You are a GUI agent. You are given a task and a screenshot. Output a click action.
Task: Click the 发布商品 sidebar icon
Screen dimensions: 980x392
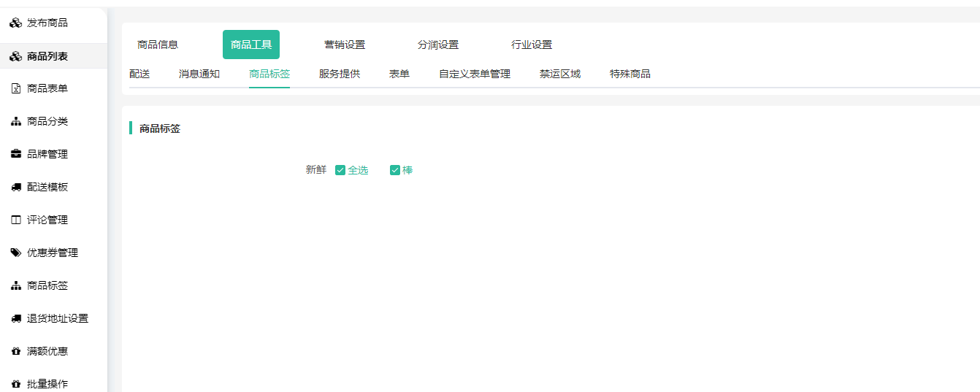coord(15,23)
